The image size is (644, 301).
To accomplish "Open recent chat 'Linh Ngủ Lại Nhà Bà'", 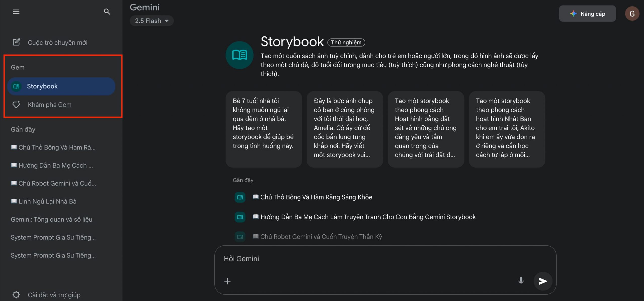I will tap(44, 201).
